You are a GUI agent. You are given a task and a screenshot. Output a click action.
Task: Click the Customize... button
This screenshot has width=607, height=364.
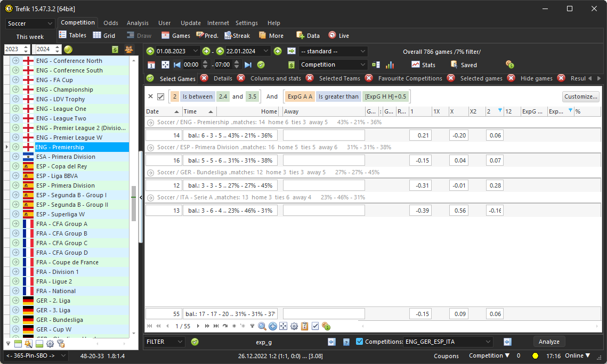tap(580, 96)
